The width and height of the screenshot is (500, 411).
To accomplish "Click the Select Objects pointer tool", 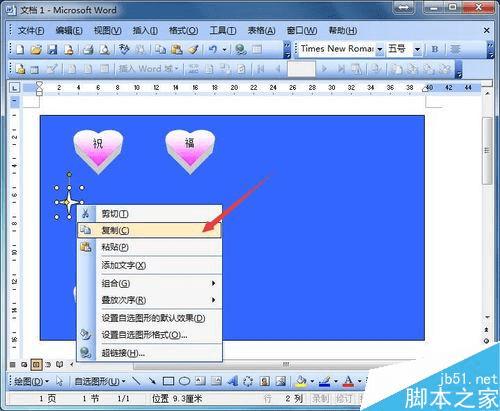I will click(59, 381).
